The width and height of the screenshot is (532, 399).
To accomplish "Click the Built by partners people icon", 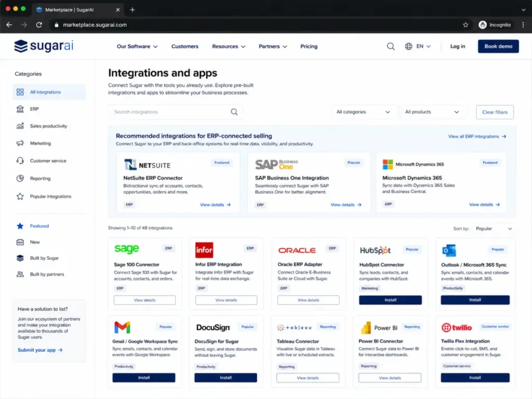I will tap(20, 274).
